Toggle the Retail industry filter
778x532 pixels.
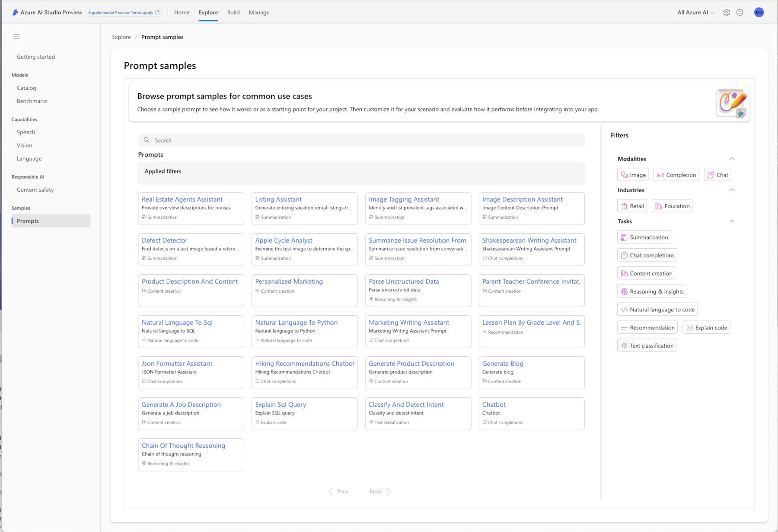click(632, 206)
